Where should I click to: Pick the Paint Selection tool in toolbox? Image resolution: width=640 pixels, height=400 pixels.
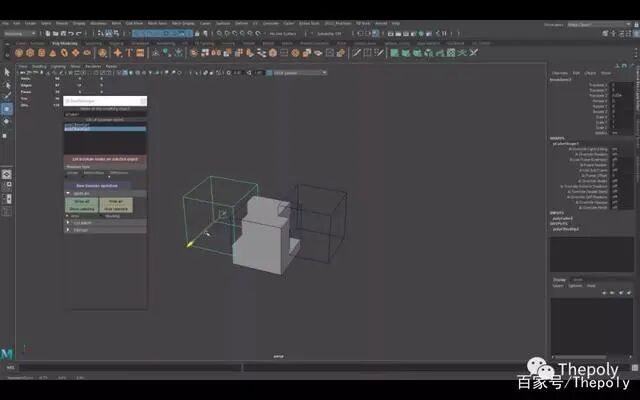click(x=7, y=97)
